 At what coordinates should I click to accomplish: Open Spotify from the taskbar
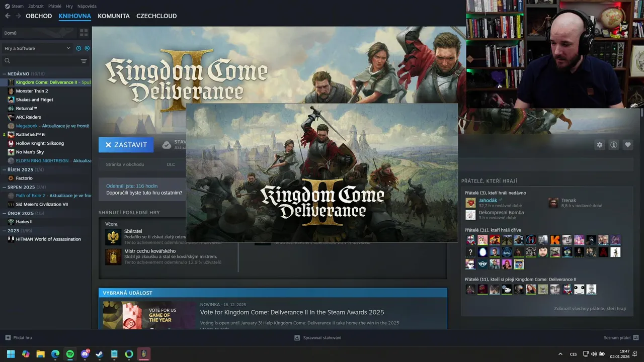click(70, 354)
